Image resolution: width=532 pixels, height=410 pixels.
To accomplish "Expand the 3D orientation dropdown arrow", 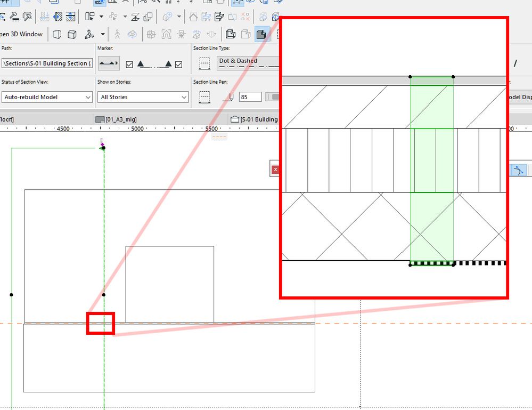I will coord(102,34).
